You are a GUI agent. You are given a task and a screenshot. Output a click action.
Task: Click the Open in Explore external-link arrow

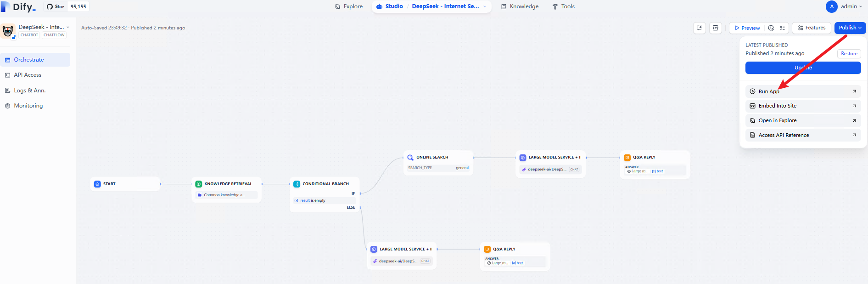[854, 120]
